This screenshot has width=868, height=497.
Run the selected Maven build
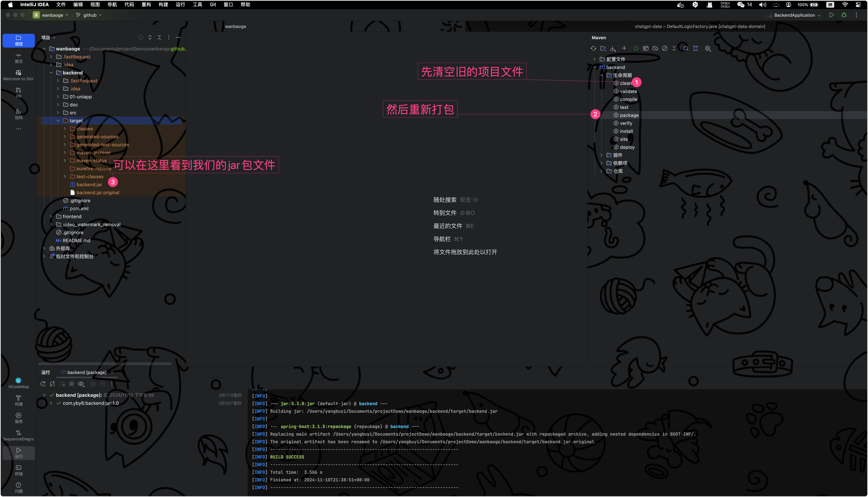tap(636, 48)
